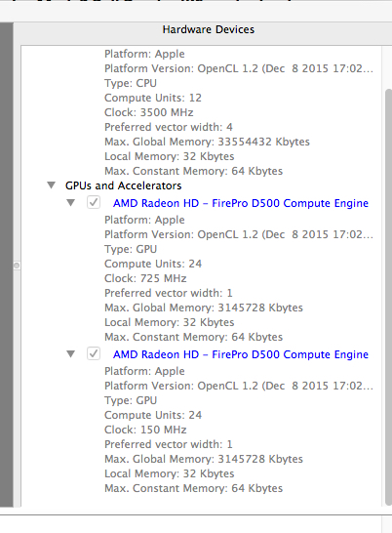Select 'Local Memory: 32 Kbytes' of the 150 MHz GPU
The height and width of the screenshot is (533, 392).
[x=169, y=473]
